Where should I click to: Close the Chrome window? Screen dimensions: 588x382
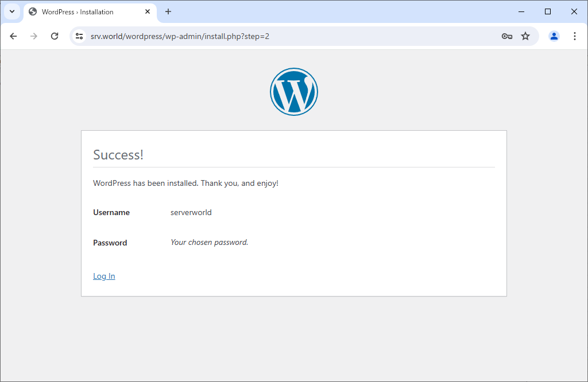click(x=574, y=11)
